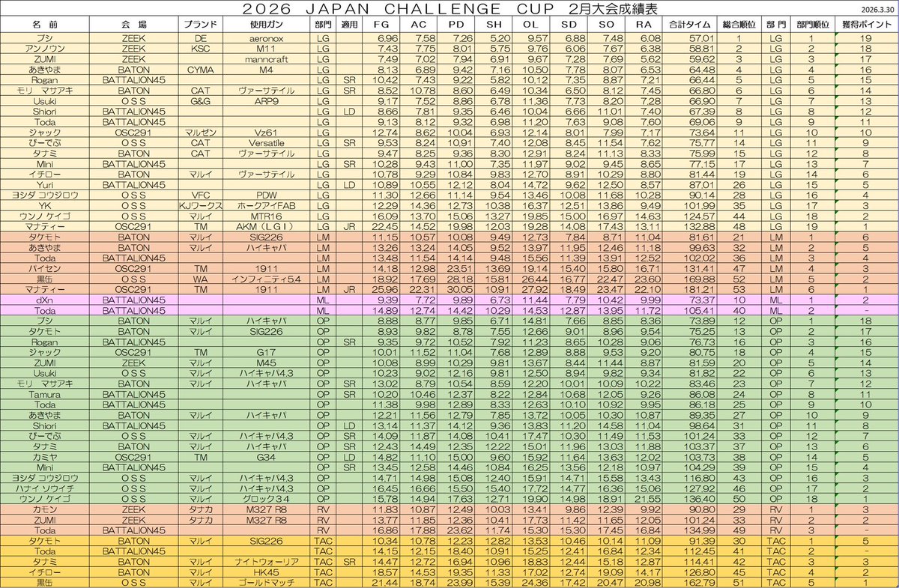The width and height of the screenshot is (899, 588).
Task: Click the name cell 'ハナイ ソウイチ'
Action: pyautogui.click(x=45, y=488)
